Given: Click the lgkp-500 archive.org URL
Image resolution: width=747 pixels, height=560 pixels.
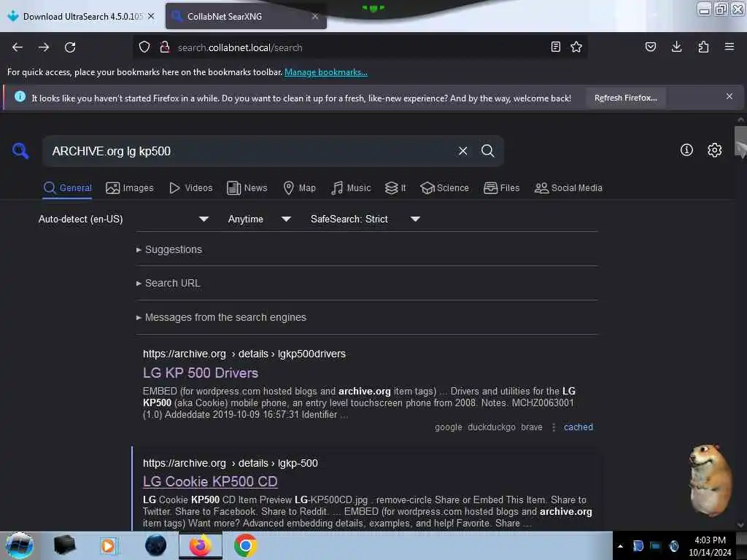Looking at the screenshot, I should coord(231,463).
